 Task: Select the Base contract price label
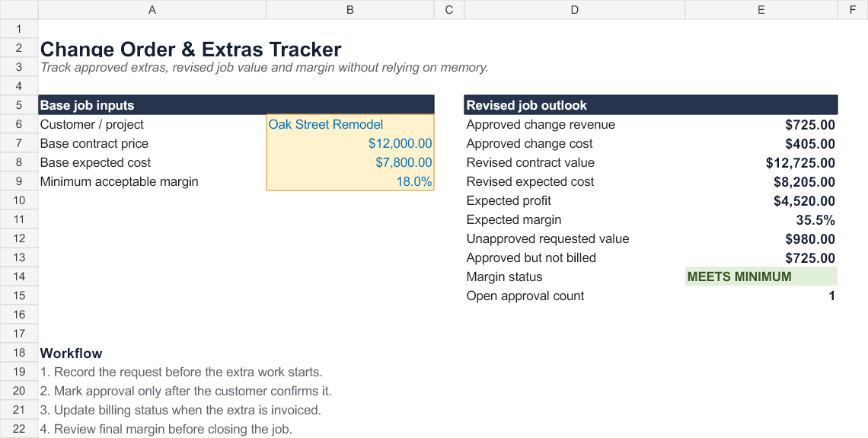[x=94, y=143]
